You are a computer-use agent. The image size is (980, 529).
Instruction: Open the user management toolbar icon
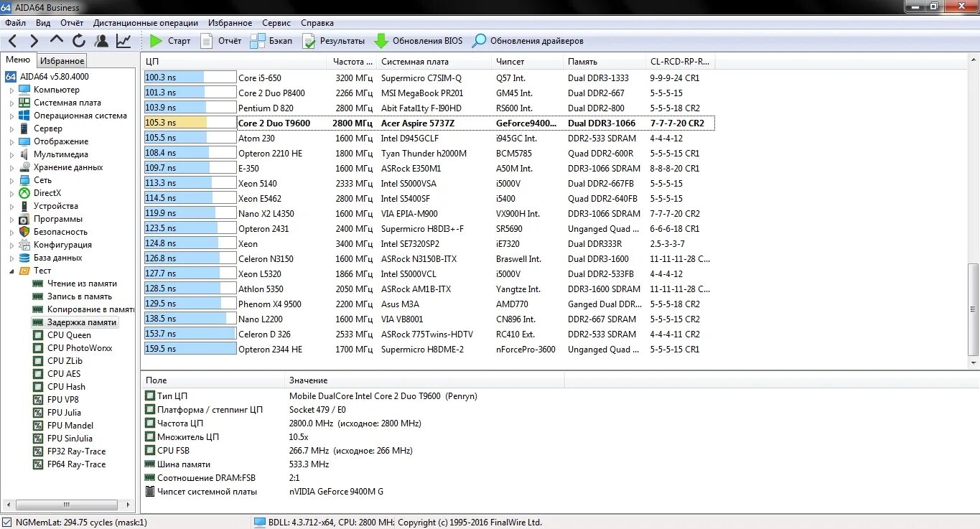[x=101, y=41]
